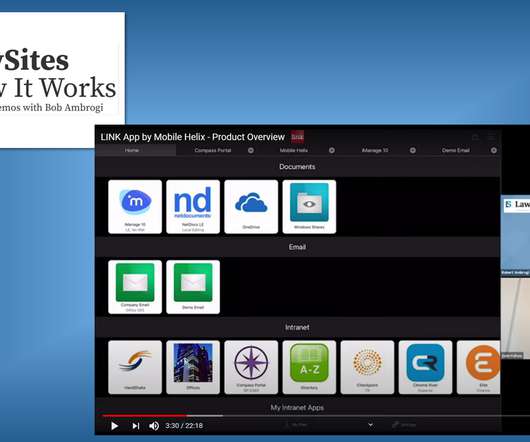Seek along the red video progress bar

[144, 416]
